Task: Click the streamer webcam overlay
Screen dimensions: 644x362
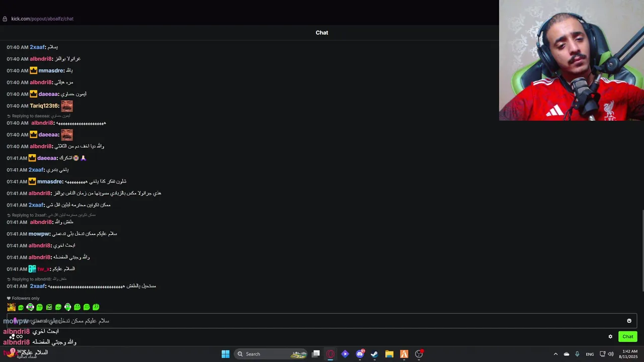Action: coord(572,60)
